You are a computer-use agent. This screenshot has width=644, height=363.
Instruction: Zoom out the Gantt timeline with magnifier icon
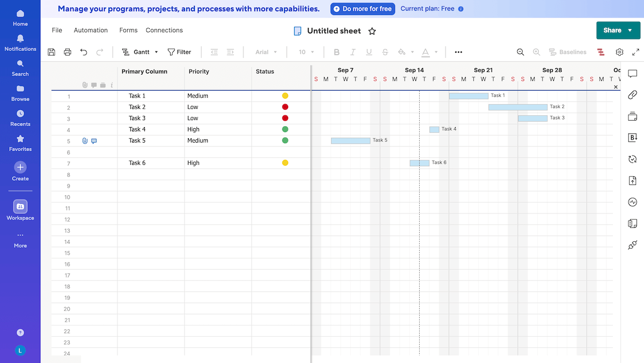pyautogui.click(x=520, y=52)
